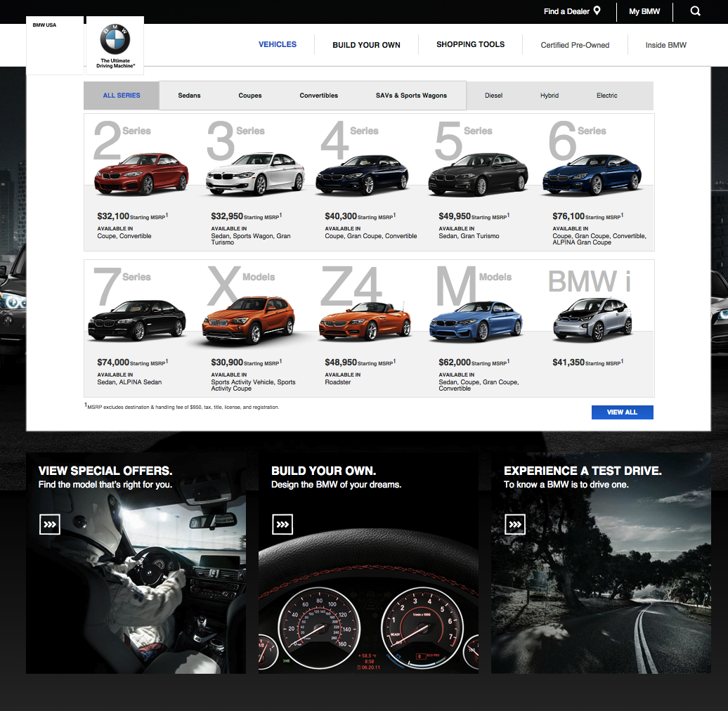
Task: Click the View All button
Action: [x=622, y=412]
